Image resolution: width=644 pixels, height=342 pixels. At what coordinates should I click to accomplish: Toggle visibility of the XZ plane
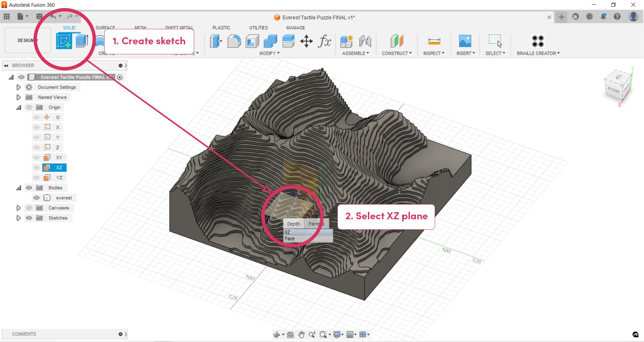tap(37, 168)
